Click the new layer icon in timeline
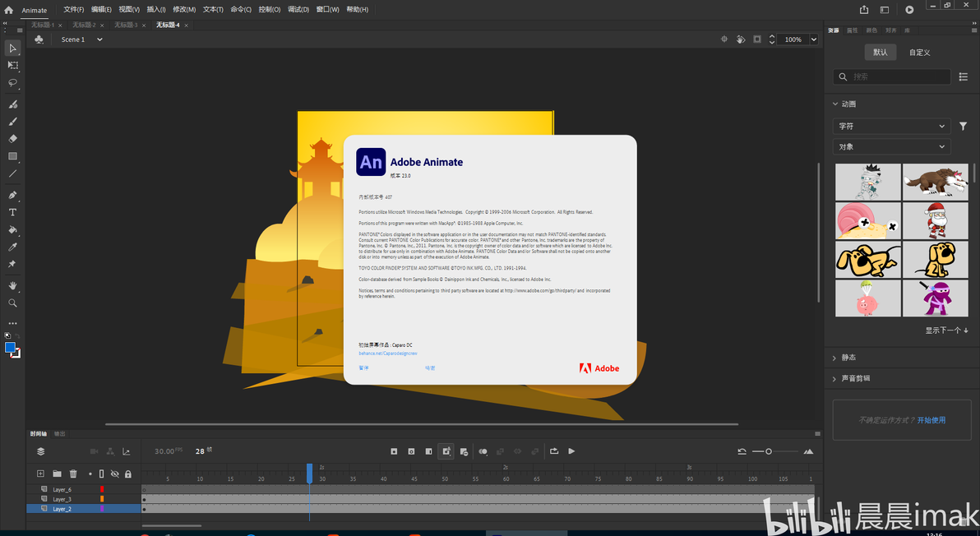 point(40,474)
